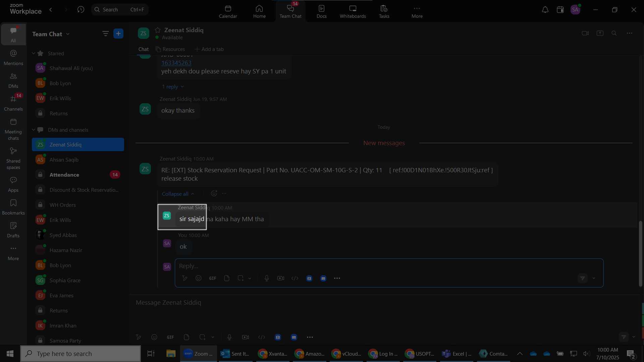644x362 pixels.
Task: Open emoji picker in bottom message composer
Action: (154, 337)
